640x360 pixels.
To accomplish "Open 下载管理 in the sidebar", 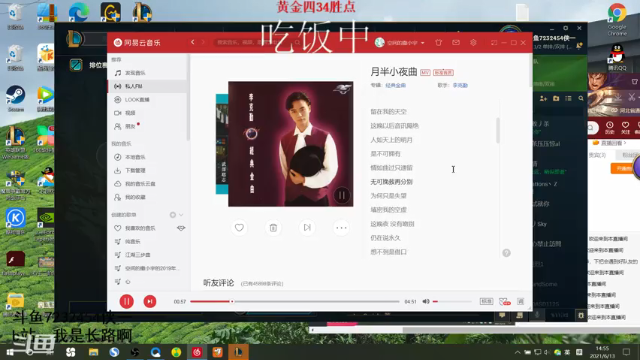I will click(x=147, y=170).
